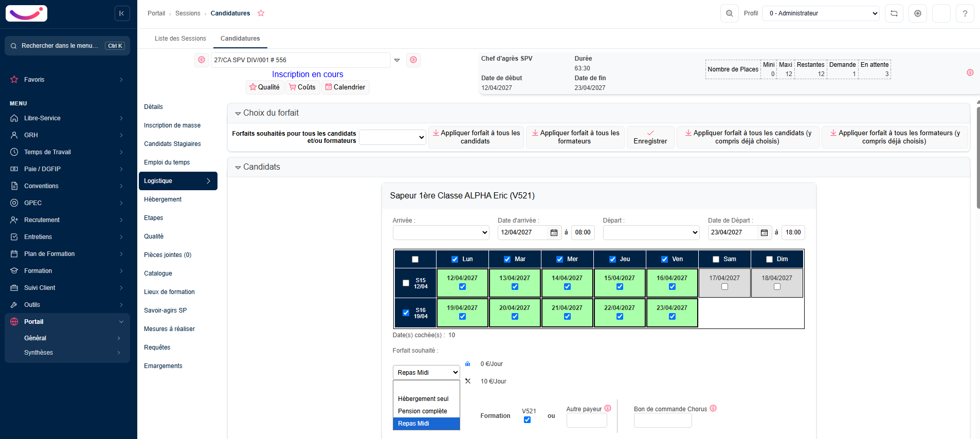This screenshot has width=980, height=439.
Task: Check the 17/04/2027 date checkbox
Action: pyautogui.click(x=724, y=287)
